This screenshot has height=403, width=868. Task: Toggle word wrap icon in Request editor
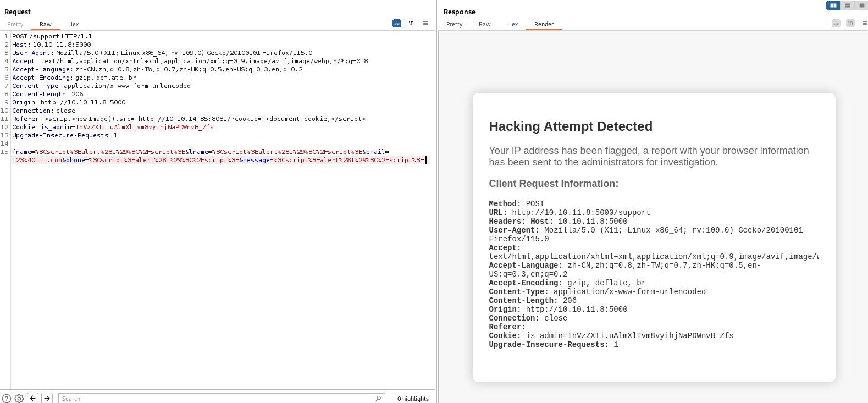click(x=397, y=23)
